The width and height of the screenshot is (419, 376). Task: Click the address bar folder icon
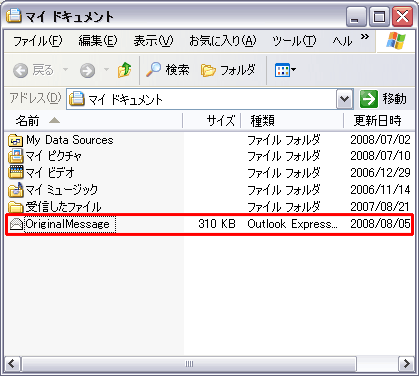[76, 99]
